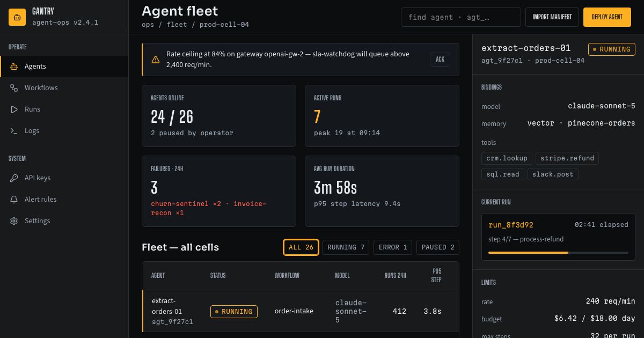Click the step 4/7 — process-refund text

point(526,239)
